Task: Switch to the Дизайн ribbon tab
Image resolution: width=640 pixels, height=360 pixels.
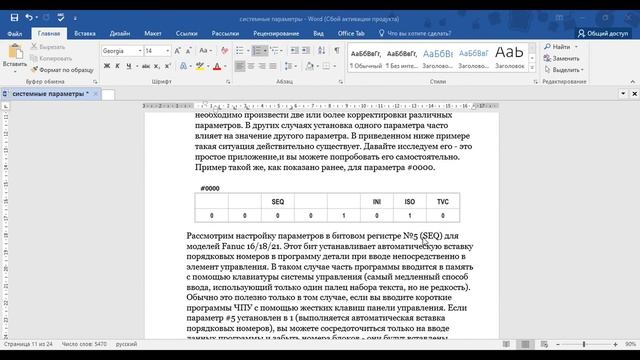Action: point(120,33)
